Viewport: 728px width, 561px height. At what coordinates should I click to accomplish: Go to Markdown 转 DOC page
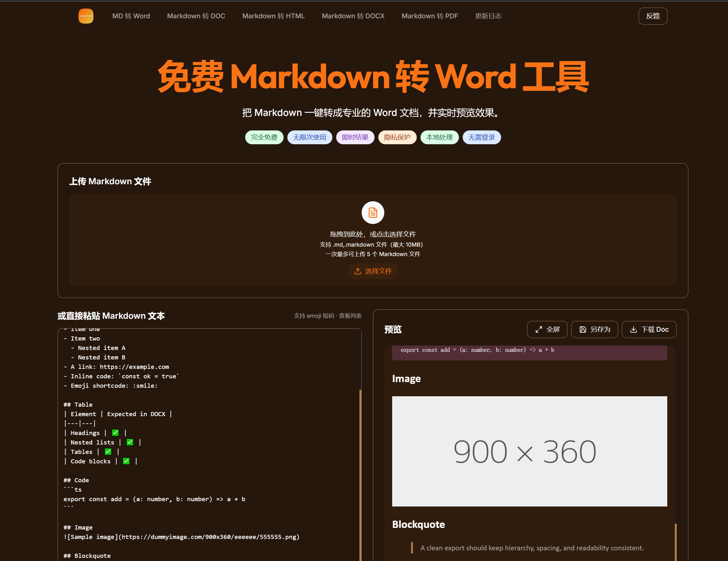(x=196, y=16)
